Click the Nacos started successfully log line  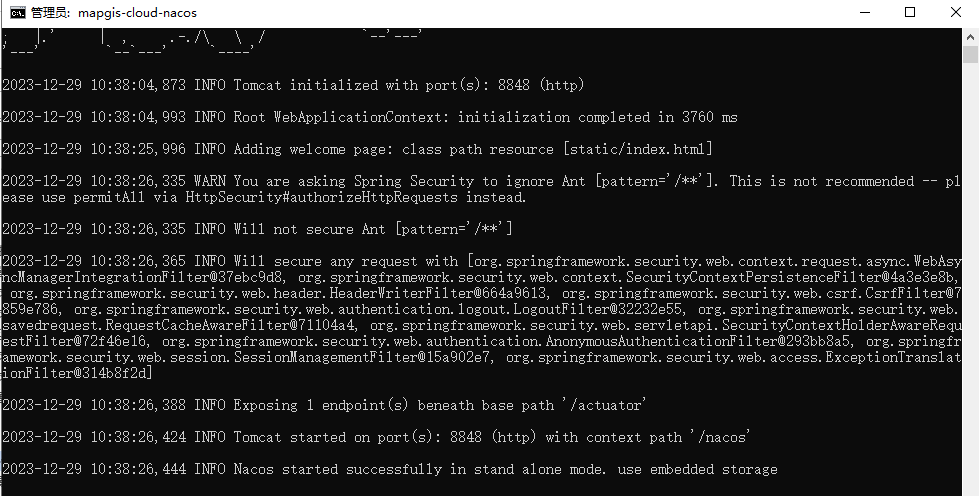click(x=390, y=469)
